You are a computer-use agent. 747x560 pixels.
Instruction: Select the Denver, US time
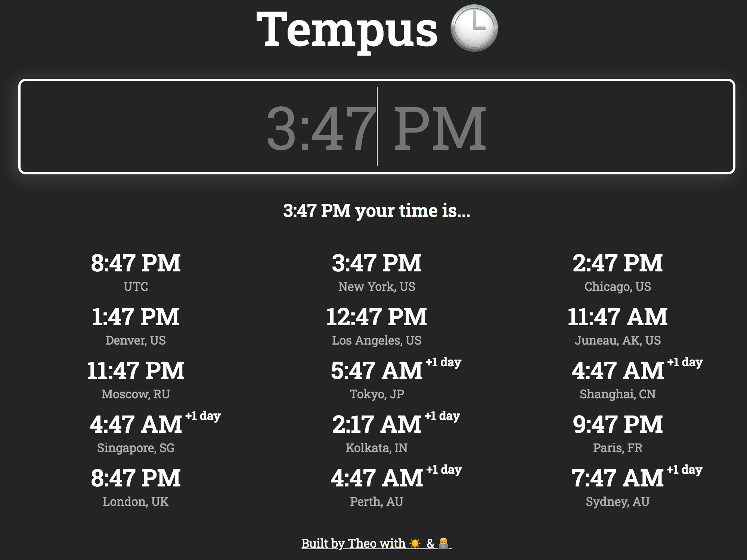136,317
